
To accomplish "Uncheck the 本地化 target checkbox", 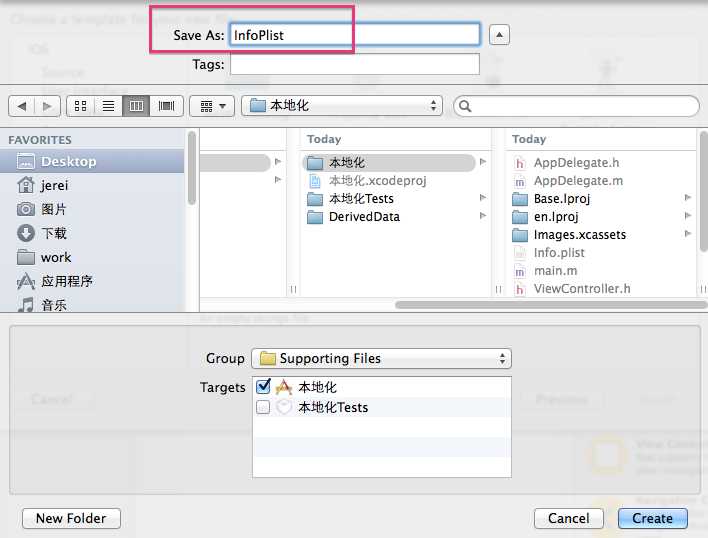I will pyautogui.click(x=263, y=387).
